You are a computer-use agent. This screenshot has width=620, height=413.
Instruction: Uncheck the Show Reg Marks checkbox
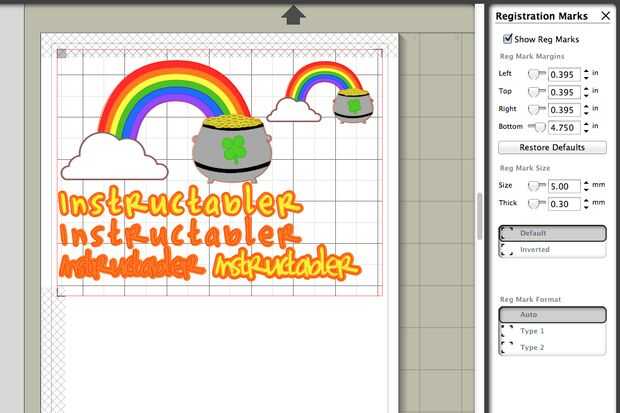pos(508,39)
